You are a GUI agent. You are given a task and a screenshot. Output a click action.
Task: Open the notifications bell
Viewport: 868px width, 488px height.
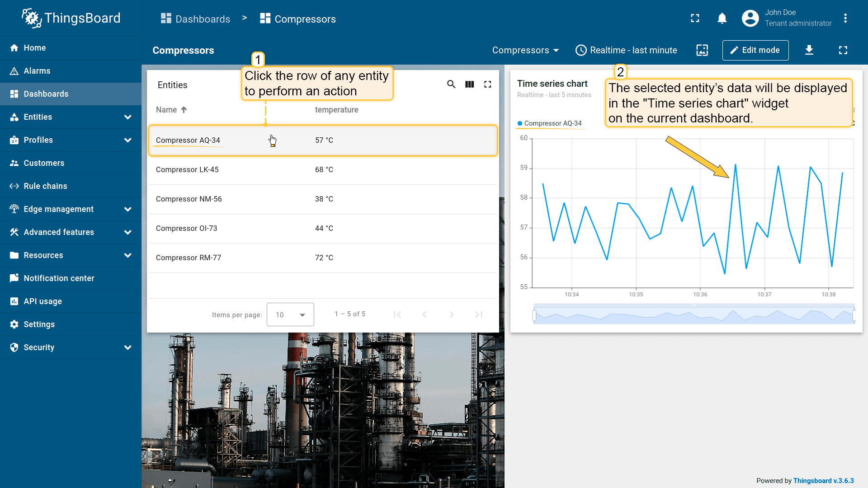pos(722,19)
